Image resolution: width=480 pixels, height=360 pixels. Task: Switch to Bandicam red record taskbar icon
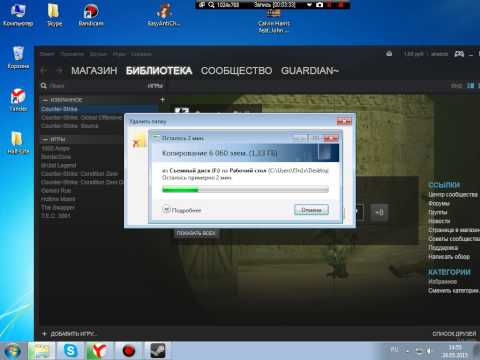tap(129, 351)
